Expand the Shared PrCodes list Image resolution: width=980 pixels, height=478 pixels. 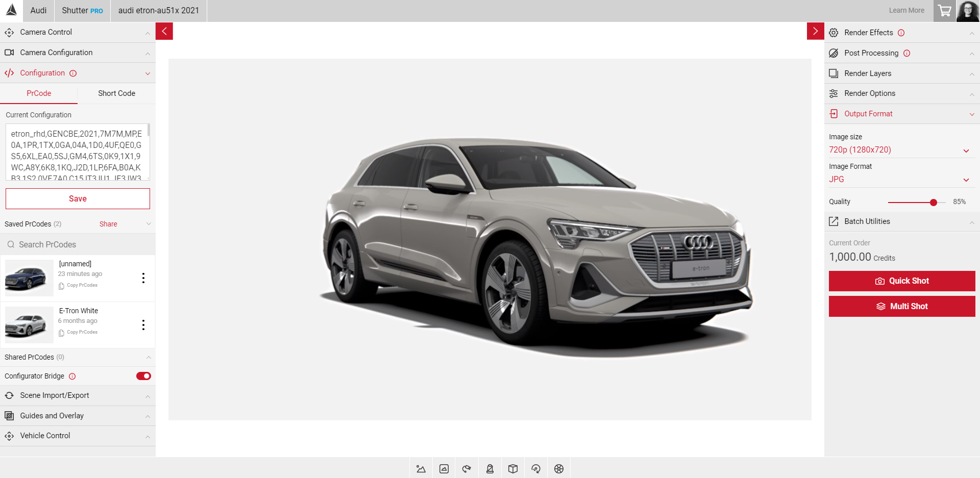point(78,357)
